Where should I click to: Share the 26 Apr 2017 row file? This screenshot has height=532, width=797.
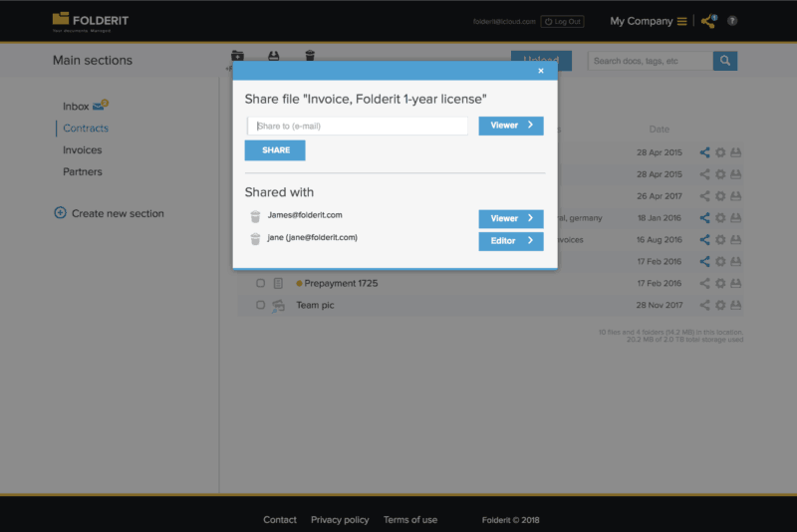pos(704,196)
